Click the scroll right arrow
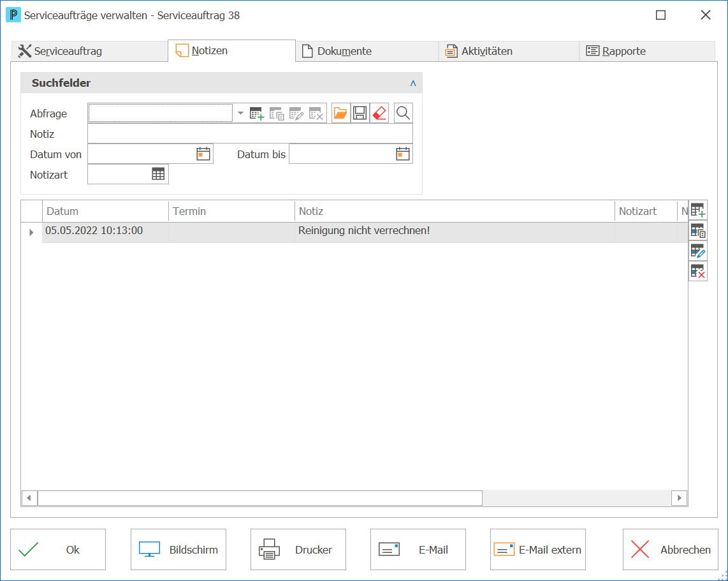 pos(680,498)
